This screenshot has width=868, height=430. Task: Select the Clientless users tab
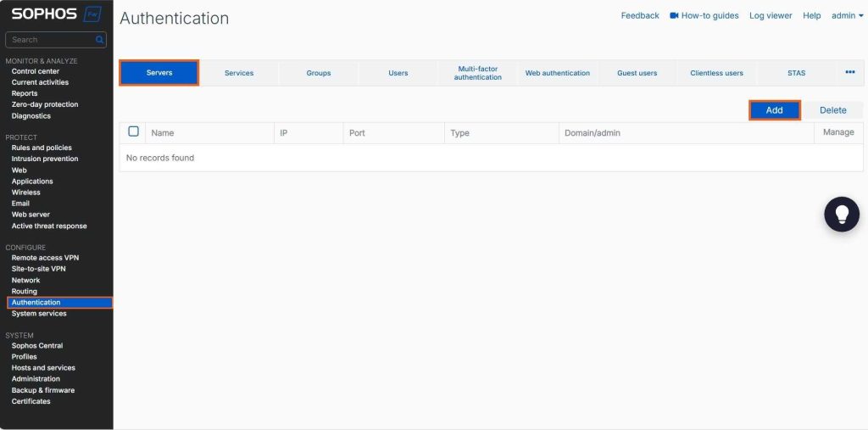716,73
